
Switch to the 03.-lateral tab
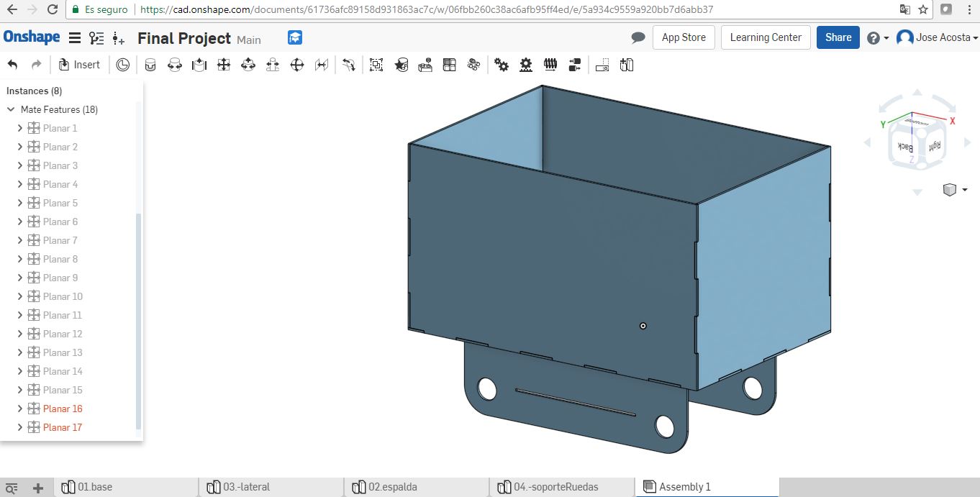click(x=271, y=487)
